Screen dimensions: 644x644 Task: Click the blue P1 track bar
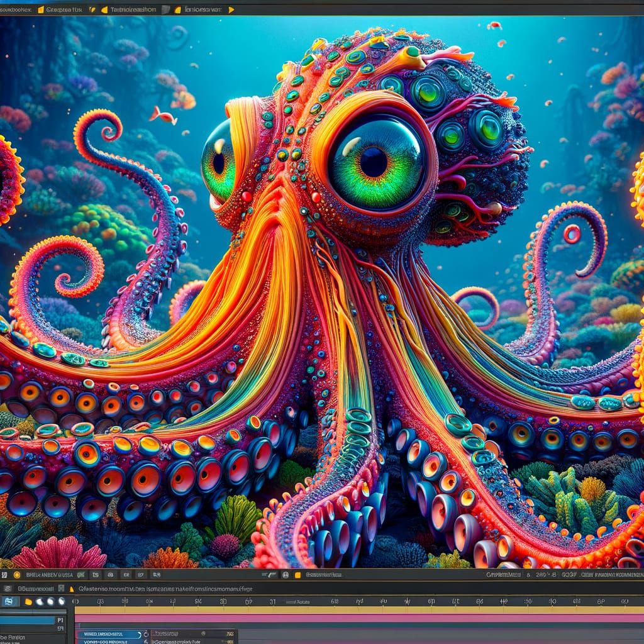(x=33, y=619)
